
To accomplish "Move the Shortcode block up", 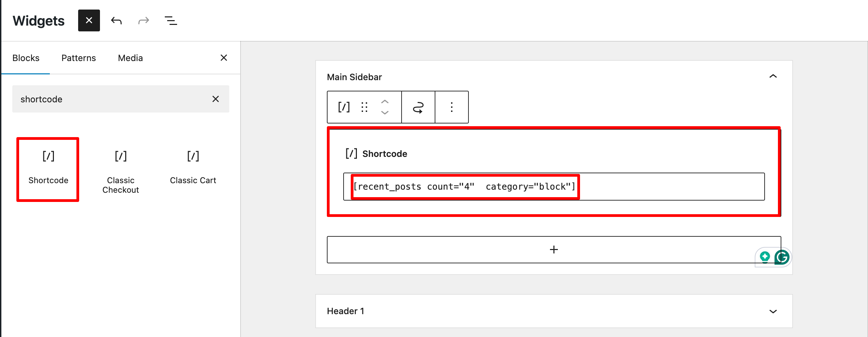I will (385, 102).
